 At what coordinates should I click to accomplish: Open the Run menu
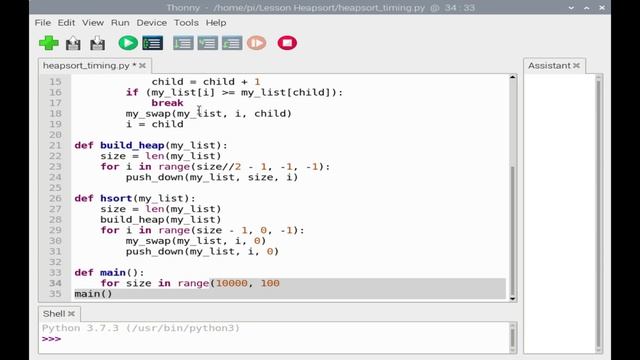(120, 23)
